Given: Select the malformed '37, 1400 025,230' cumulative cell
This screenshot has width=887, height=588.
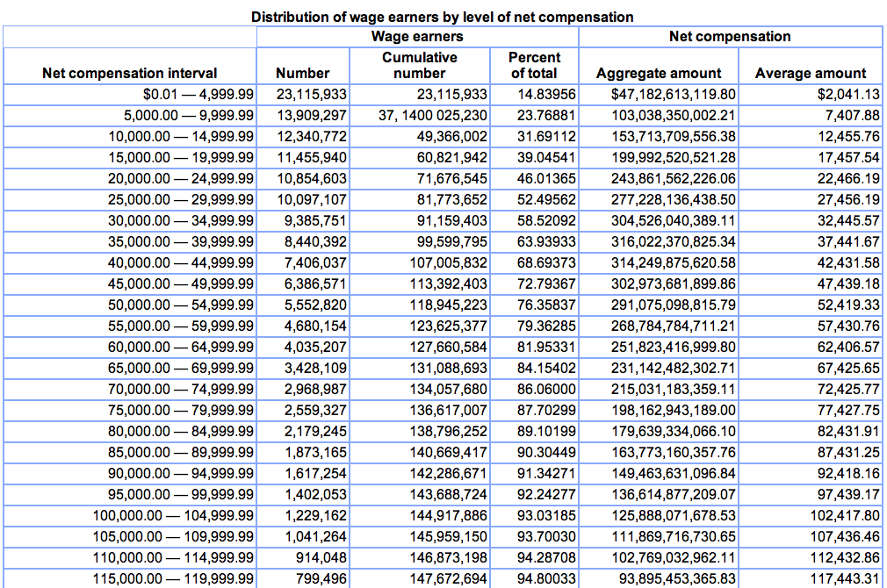Looking at the screenshot, I should pyautogui.click(x=433, y=115).
